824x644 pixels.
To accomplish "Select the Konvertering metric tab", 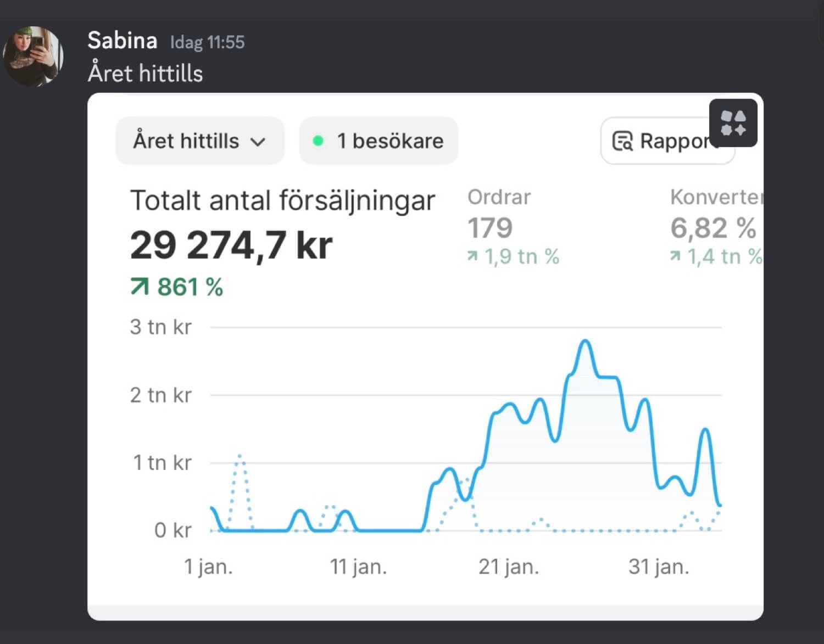I will tap(714, 198).
